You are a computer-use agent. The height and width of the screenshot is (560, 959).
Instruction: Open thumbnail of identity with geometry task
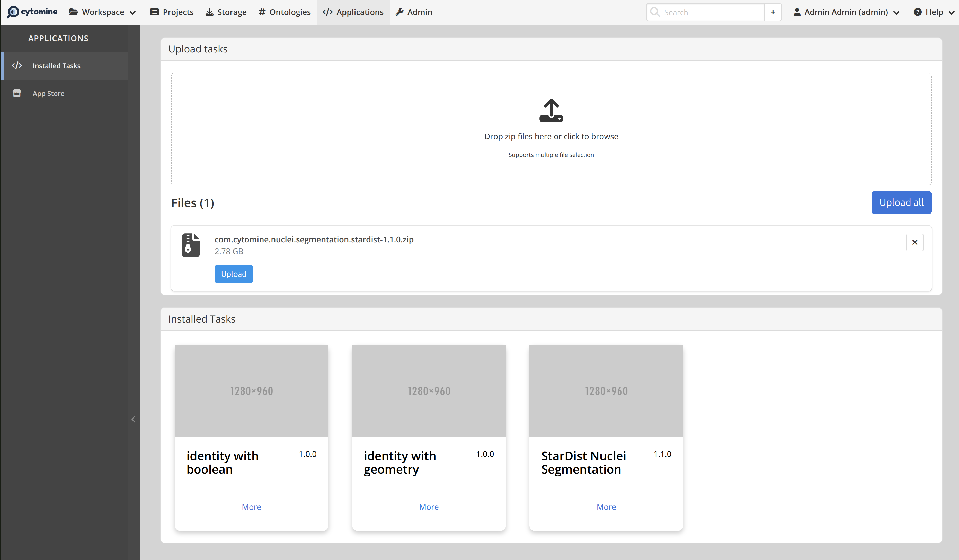(x=429, y=391)
